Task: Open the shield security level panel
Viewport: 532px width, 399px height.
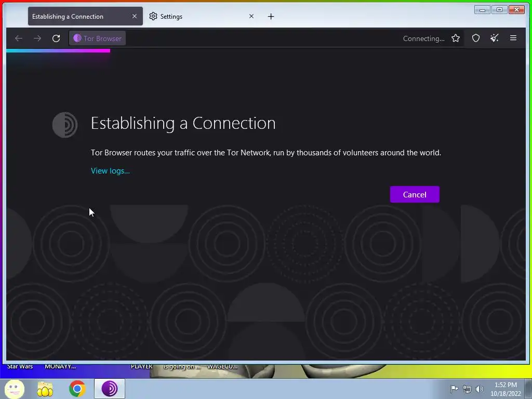Action: [x=476, y=38]
